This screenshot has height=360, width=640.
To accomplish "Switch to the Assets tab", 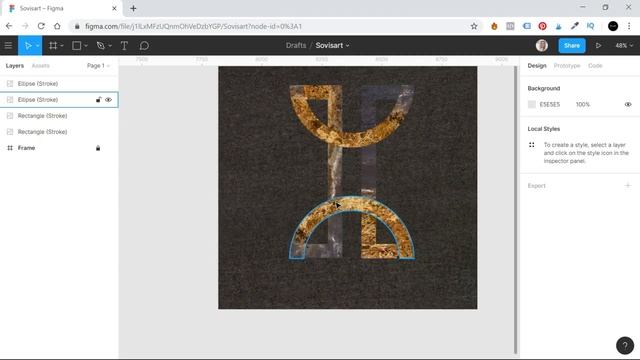I will click(40, 66).
